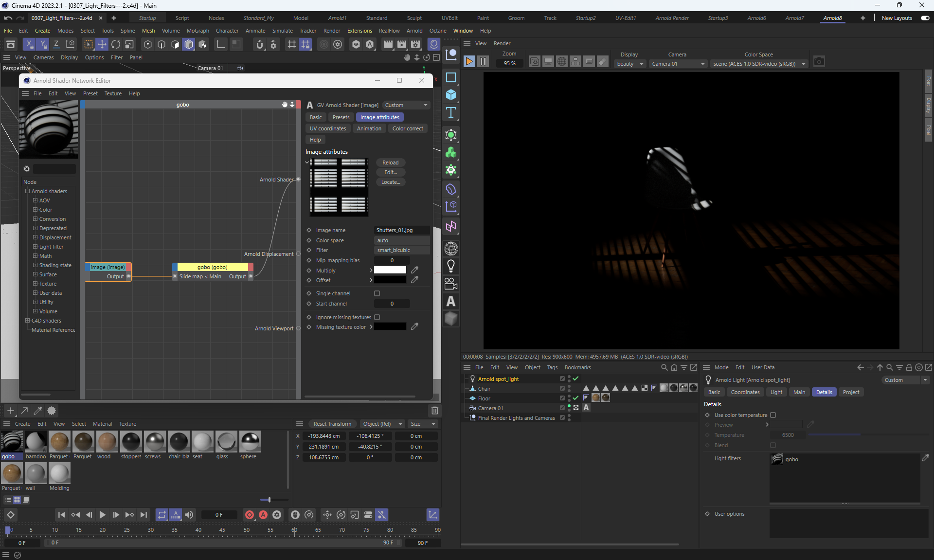Click the Move tool icon

pos(102,44)
